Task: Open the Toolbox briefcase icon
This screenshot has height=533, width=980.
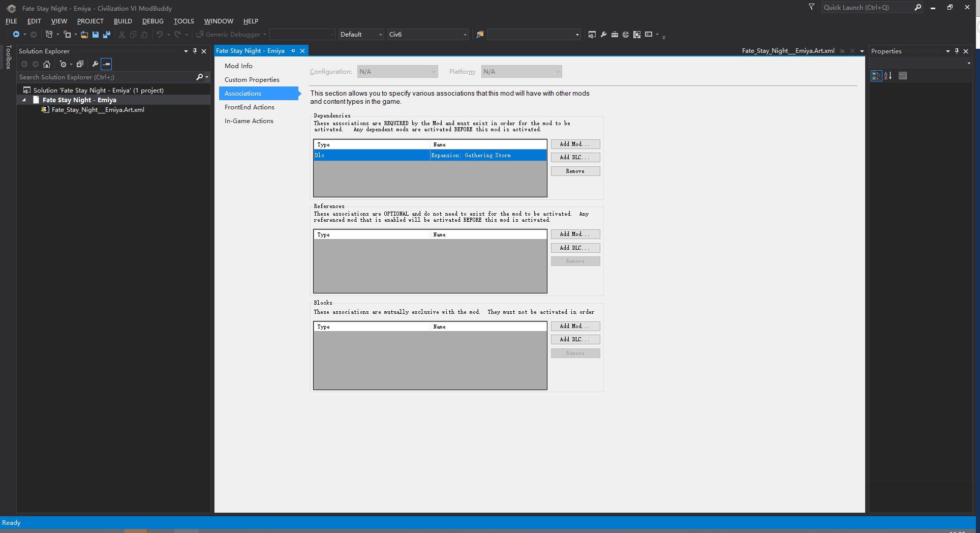Action: [x=615, y=34]
